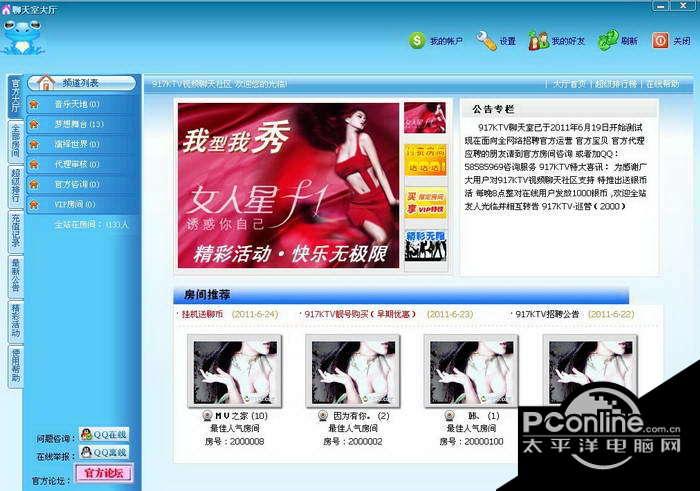Viewport: 700px width, 491px height.
Task: Select yellow 订购房间 banner thumbnail
Action: pos(425,160)
